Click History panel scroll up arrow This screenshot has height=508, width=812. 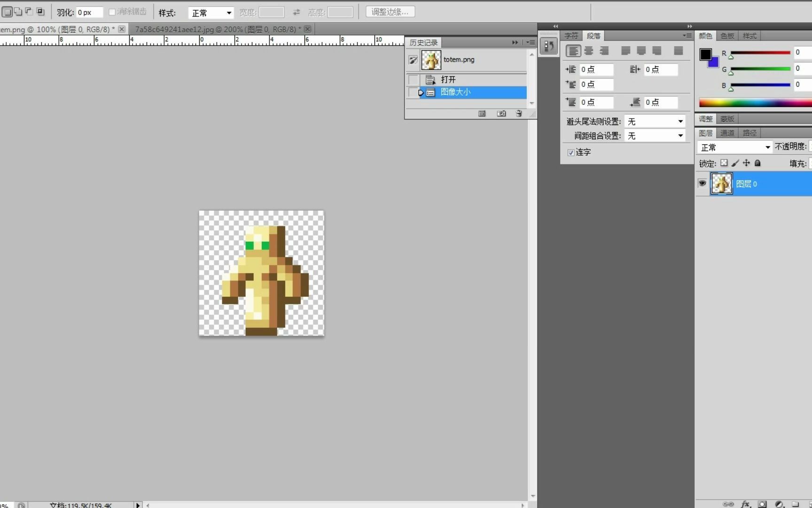pos(531,55)
